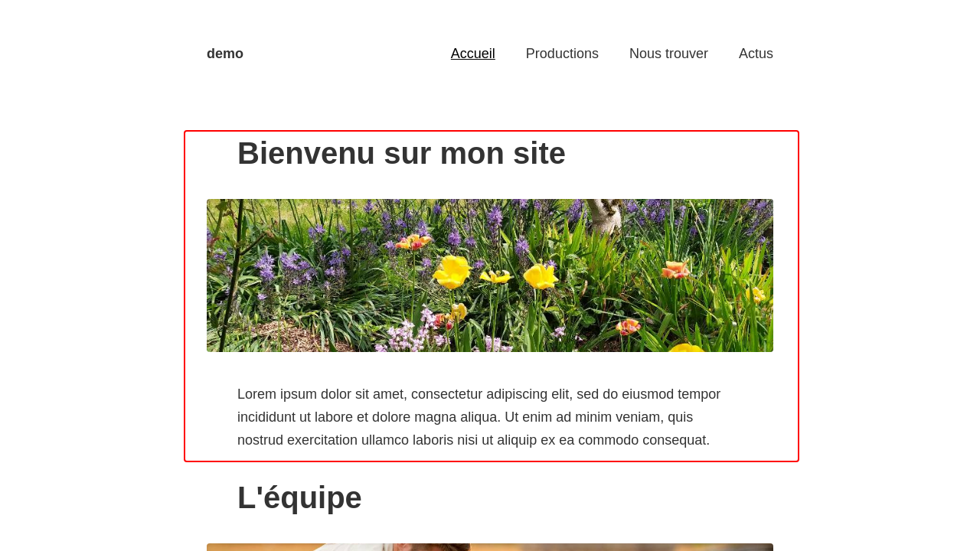Click the L'équipe section heading
Screen dimensions: 980x551
pyautogui.click(x=299, y=497)
